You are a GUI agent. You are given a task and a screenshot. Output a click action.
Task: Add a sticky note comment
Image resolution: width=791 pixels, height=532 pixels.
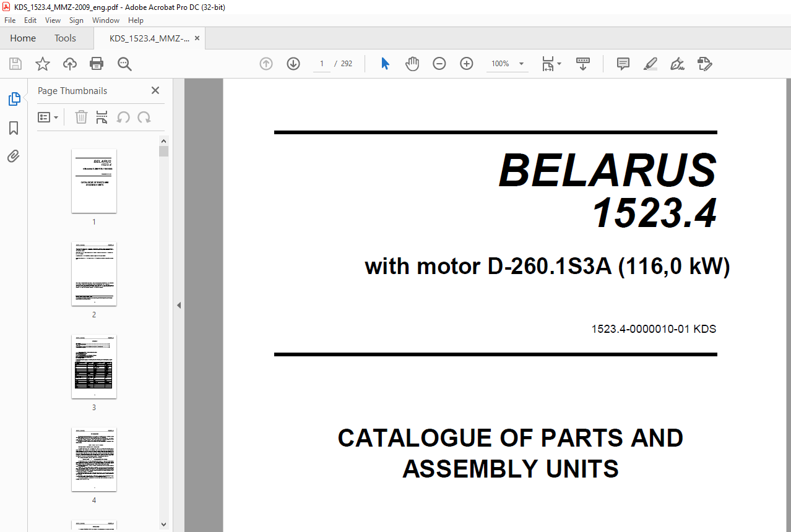coord(623,64)
